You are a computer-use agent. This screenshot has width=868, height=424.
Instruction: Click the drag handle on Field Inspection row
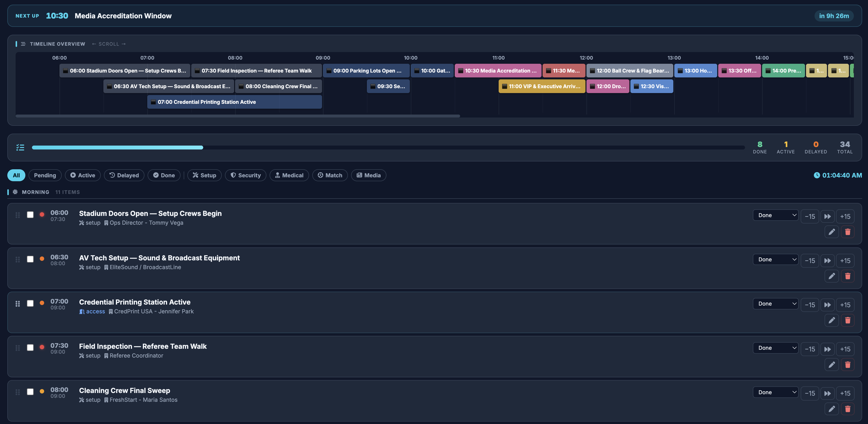click(x=18, y=348)
